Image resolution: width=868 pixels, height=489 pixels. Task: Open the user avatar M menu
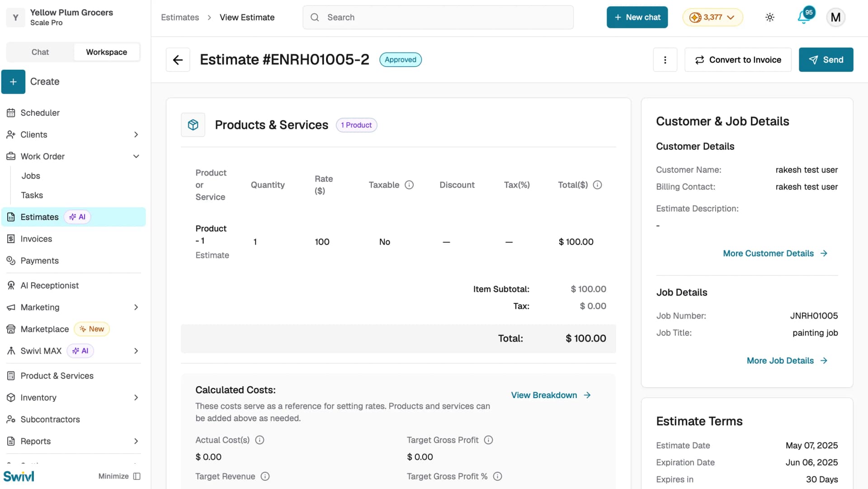click(835, 17)
